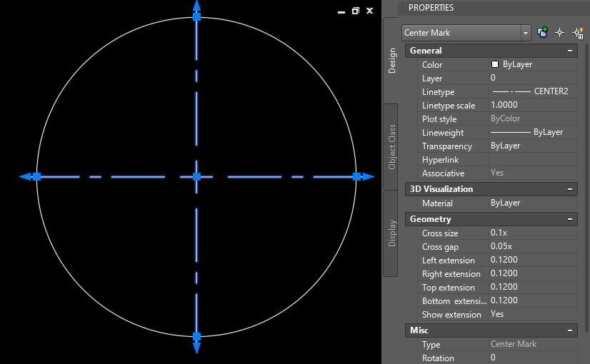Edit the Cross size 0.1x value
Viewport: 590px width, 364px height.
pos(533,233)
